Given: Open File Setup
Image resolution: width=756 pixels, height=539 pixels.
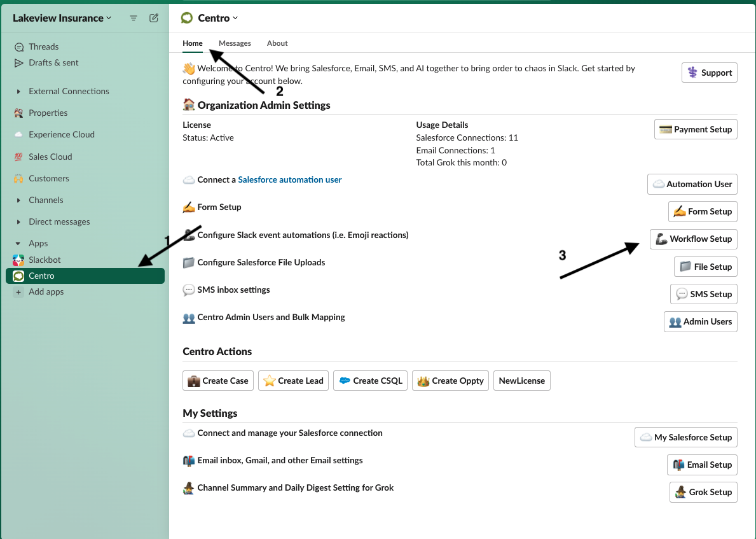Looking at the screenshot, I should pyautogui.click(x=705, y=267).
